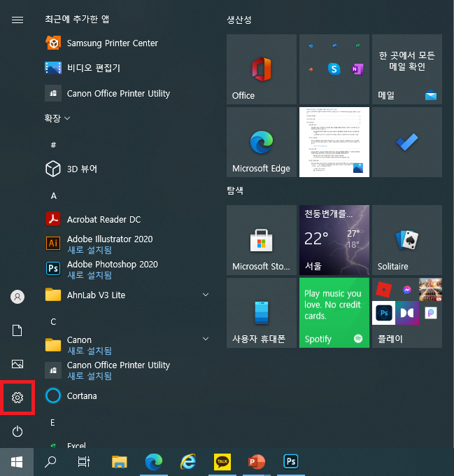
Task: Open the Photos document thumbnail tile
Action: (334, 142)
